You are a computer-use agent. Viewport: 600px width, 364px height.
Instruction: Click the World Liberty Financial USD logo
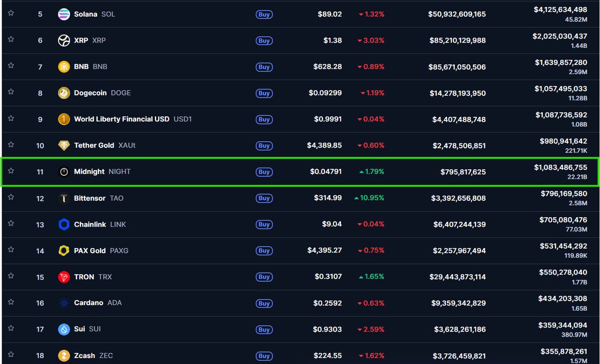[64, 119]
